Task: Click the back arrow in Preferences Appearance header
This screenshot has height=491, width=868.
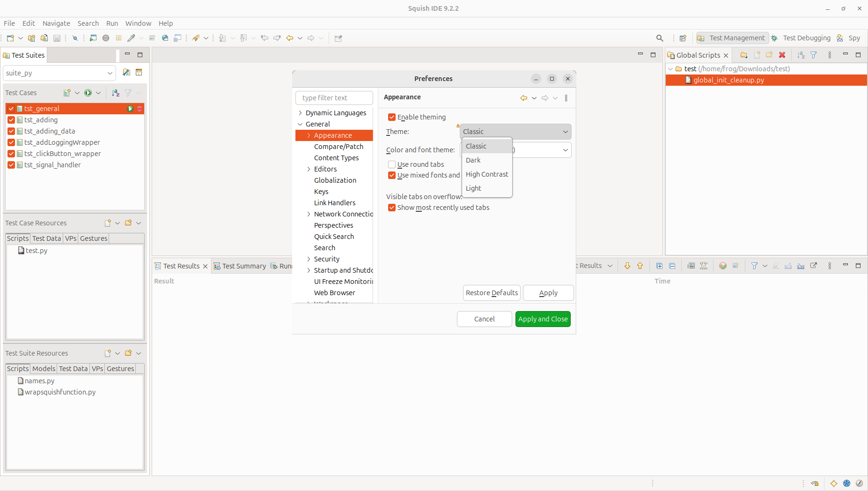Action: [523, 98]
